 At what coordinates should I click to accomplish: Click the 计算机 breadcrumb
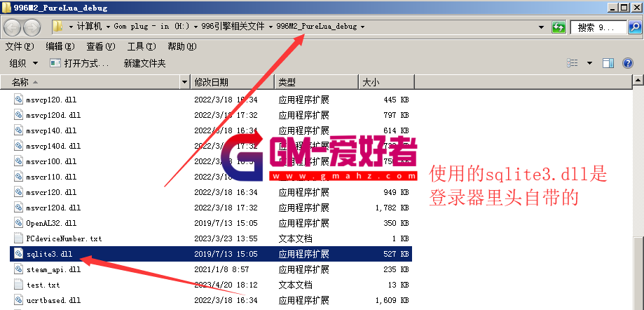click(x=89, y=27)
